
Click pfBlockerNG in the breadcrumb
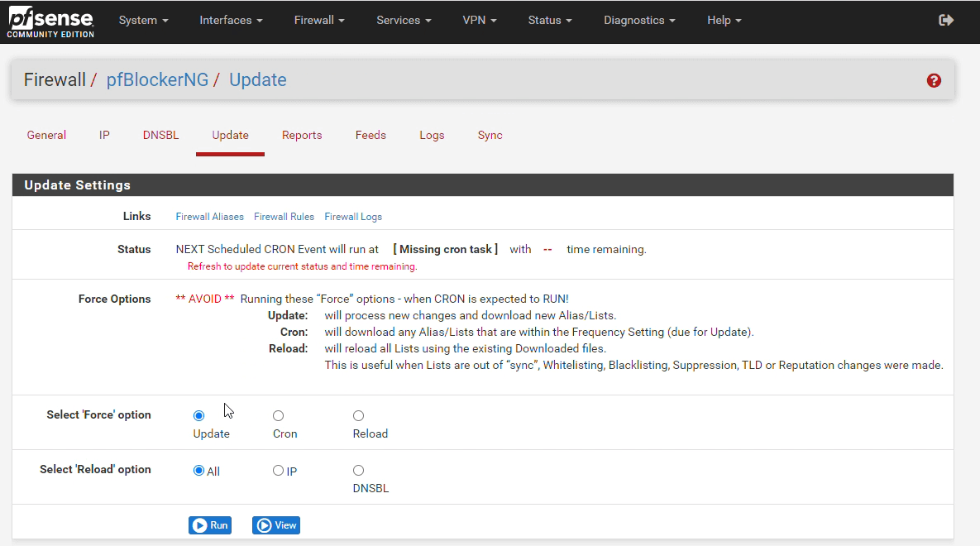tap(157, 80)
